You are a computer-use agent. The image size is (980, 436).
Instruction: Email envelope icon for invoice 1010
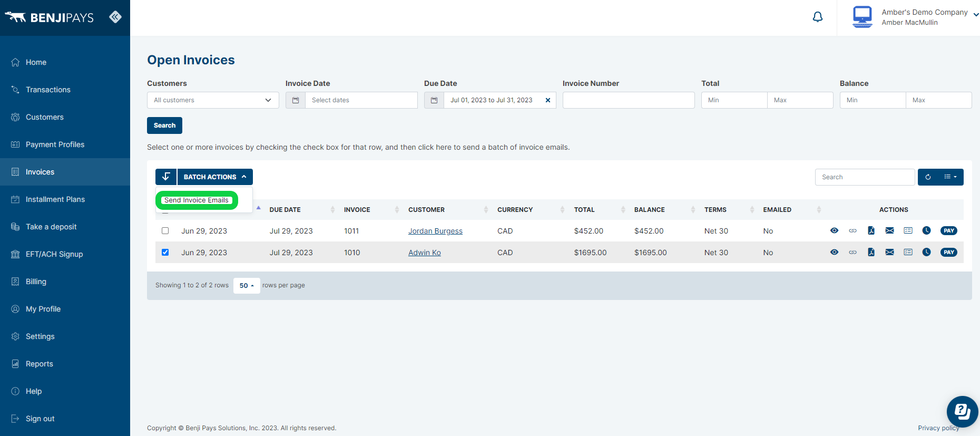click(x=889, y=252)
